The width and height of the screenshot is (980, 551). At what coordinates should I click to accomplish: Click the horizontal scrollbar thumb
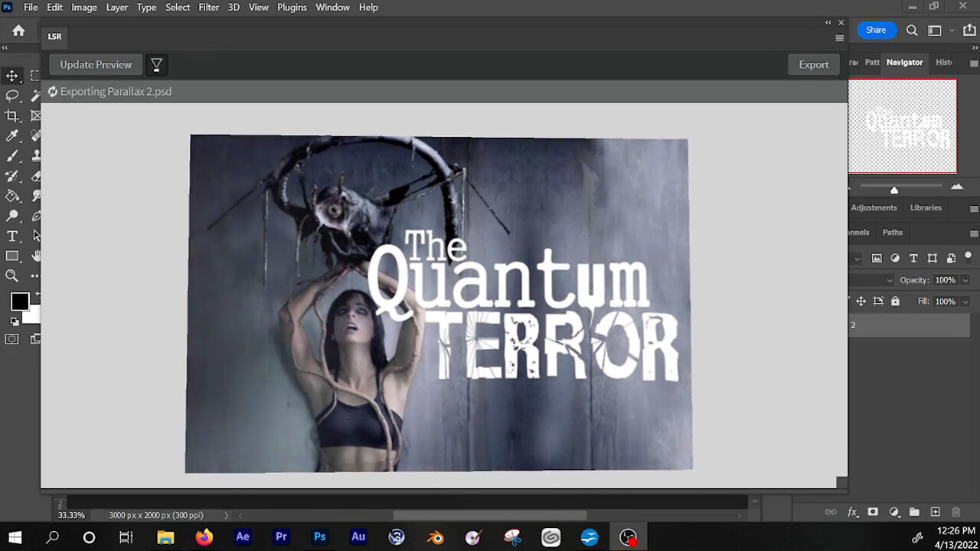[490, 516]
